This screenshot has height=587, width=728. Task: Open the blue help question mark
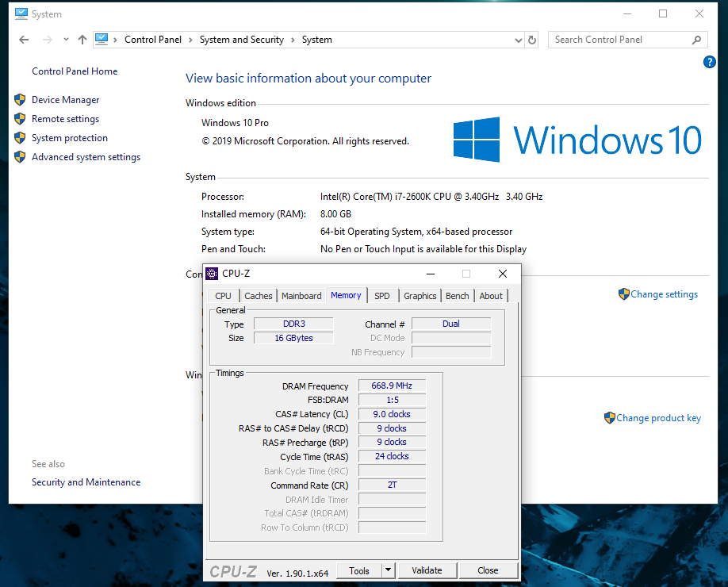(709, 62)
